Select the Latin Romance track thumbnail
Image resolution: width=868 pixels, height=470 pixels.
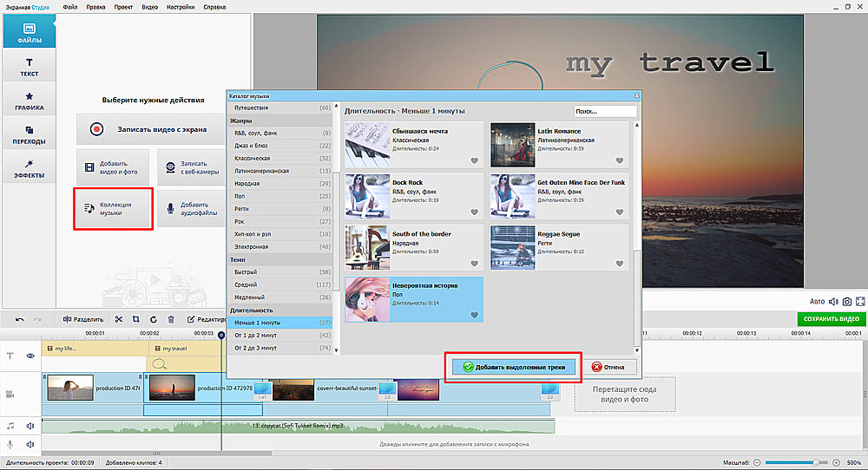[513, 145]
